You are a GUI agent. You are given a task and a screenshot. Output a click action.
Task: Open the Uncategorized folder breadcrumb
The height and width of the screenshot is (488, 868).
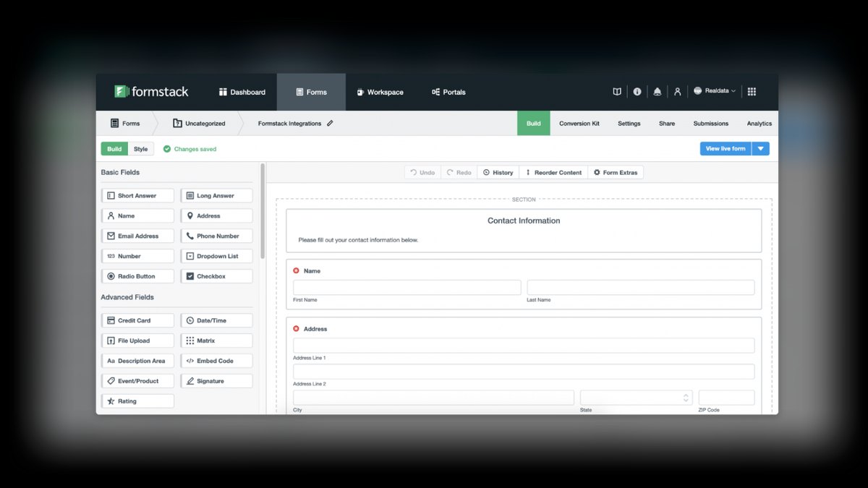coord(199,124)
